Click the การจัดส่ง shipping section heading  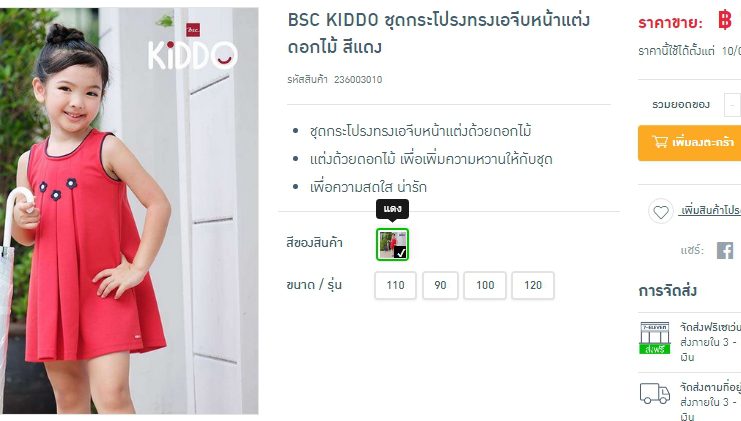pyautogui.click(x=667, y=291)
